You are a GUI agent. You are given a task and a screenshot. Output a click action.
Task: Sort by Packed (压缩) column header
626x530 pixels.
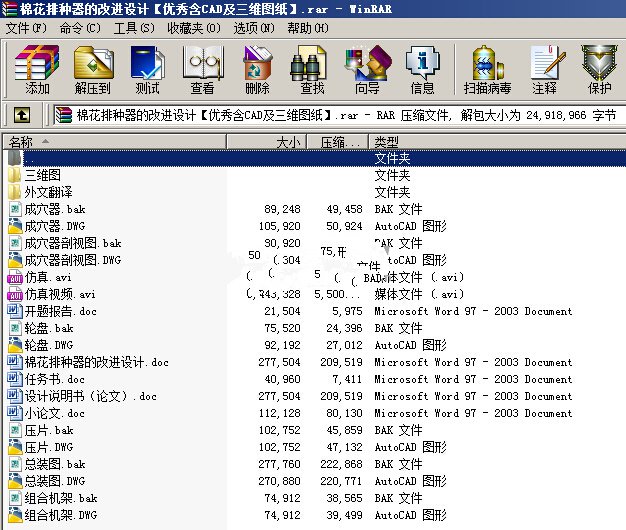[x=338, y=142]
